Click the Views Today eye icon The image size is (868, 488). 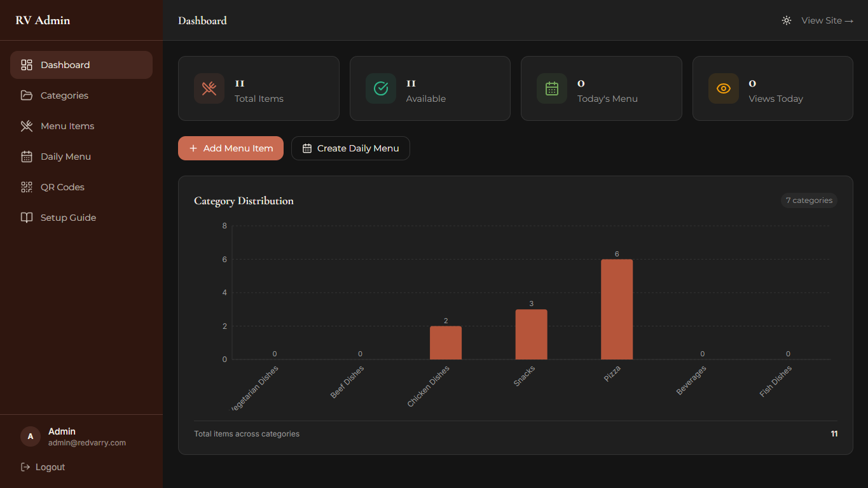coord(723,88)
